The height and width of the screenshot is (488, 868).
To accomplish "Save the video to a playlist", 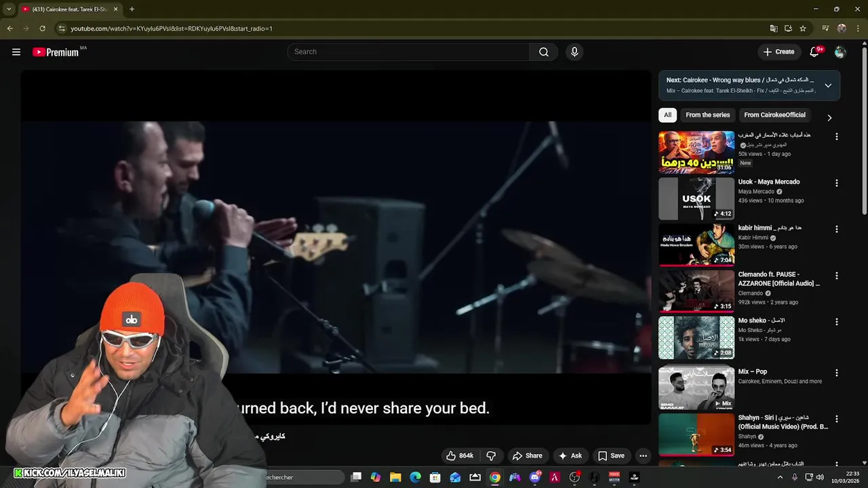I will click(611, 455).
